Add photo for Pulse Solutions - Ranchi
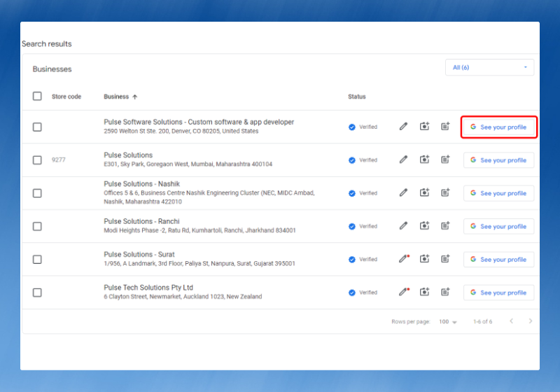Screen dimensions: 560x392 424,226
